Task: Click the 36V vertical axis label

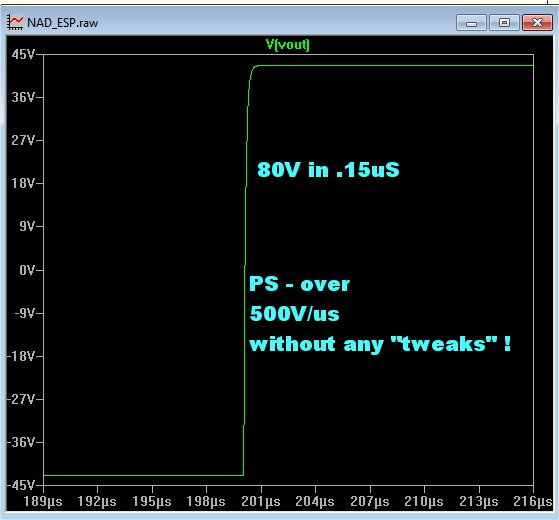Action: [x=24, y=97]
